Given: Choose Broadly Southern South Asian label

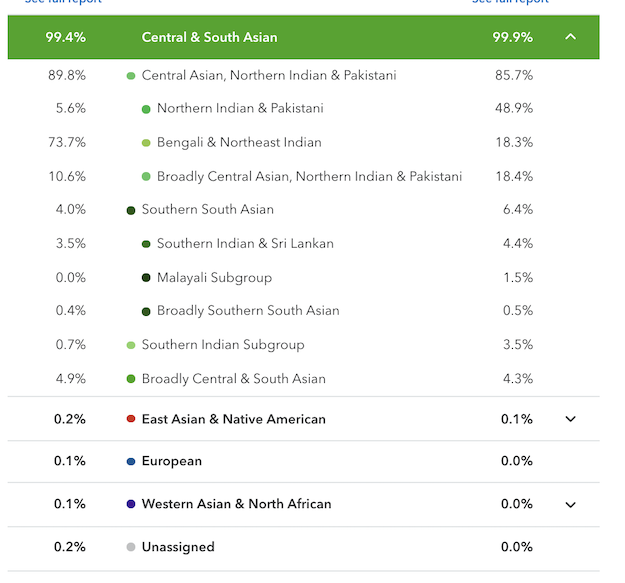Looking at the screenshot, I should (248, 311).
